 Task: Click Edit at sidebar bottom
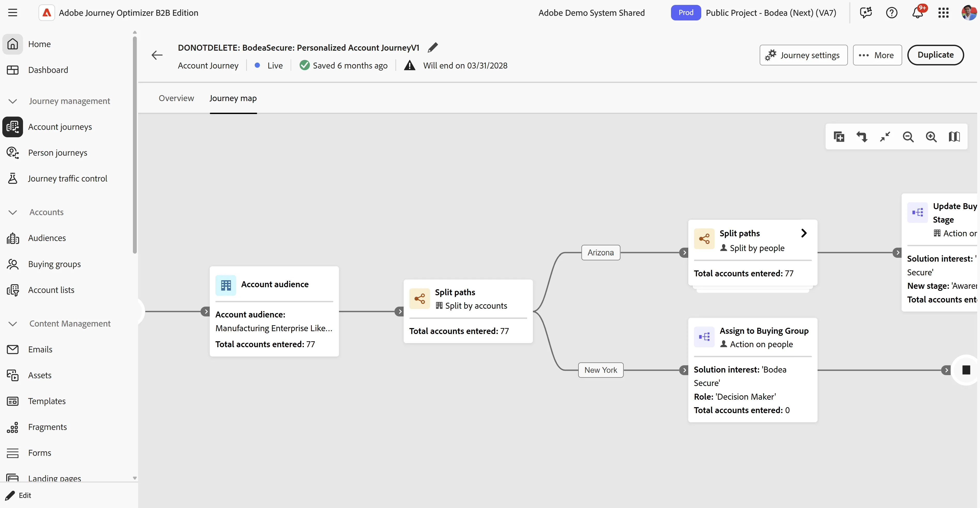18,495
